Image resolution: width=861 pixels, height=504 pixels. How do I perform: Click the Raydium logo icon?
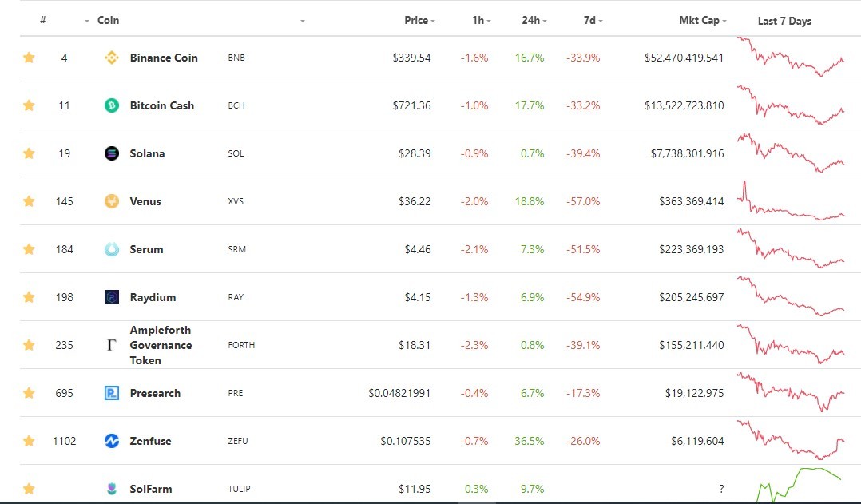(x=112, y=297)
